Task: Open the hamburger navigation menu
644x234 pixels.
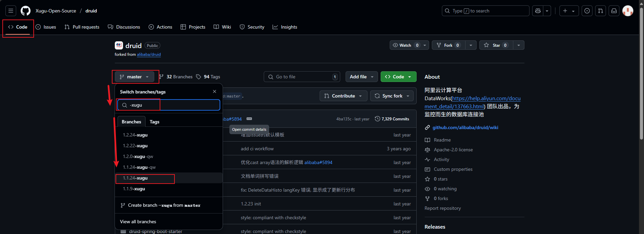Action: (x=11, y=11)
